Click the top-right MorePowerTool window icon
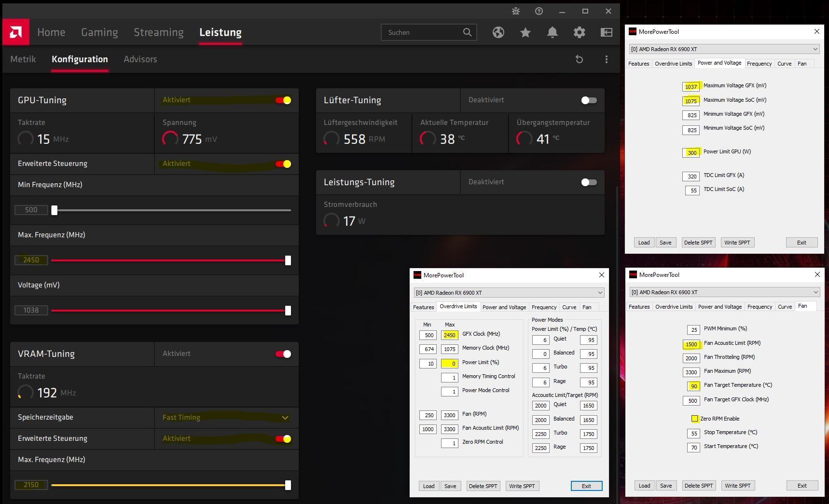 (x=633, y=31)
